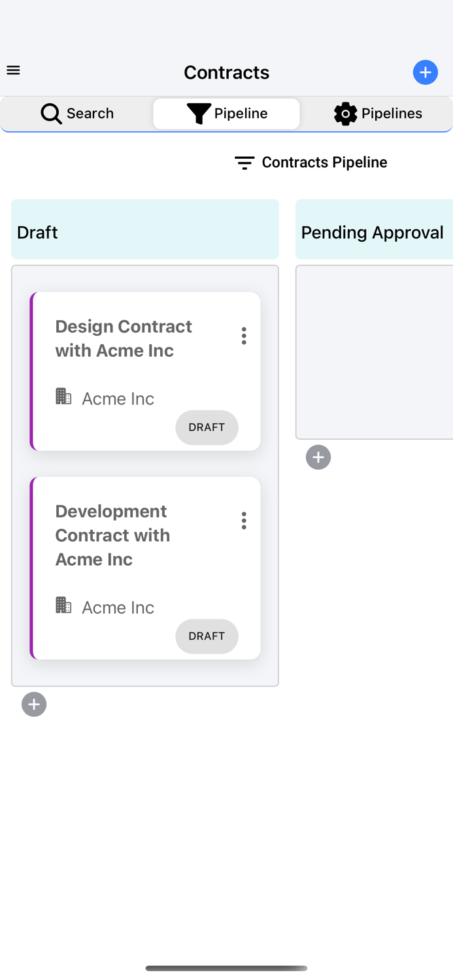Viewport: 453px width, 980px height.
Task: Click the gear icon beside Pipelines
Action: (344, 114)
